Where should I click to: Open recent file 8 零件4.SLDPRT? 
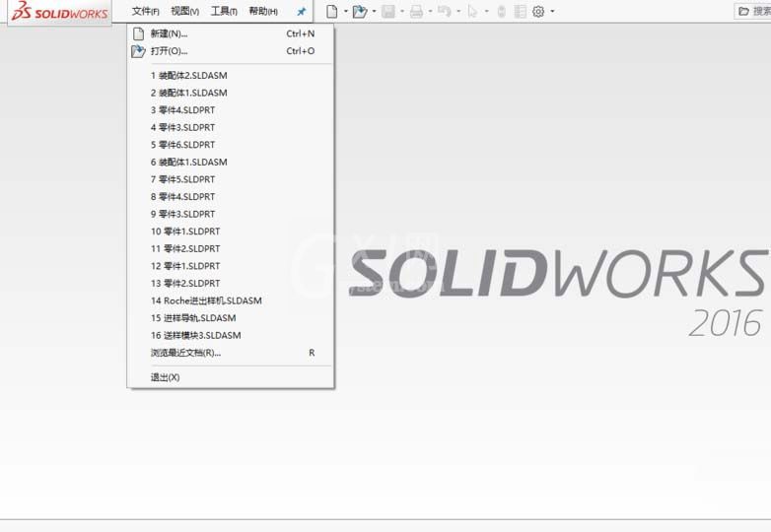231,196
